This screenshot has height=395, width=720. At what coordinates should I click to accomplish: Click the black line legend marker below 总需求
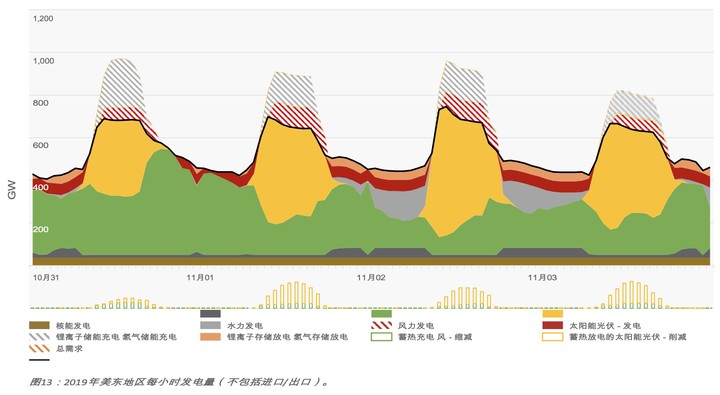(39, 360)
